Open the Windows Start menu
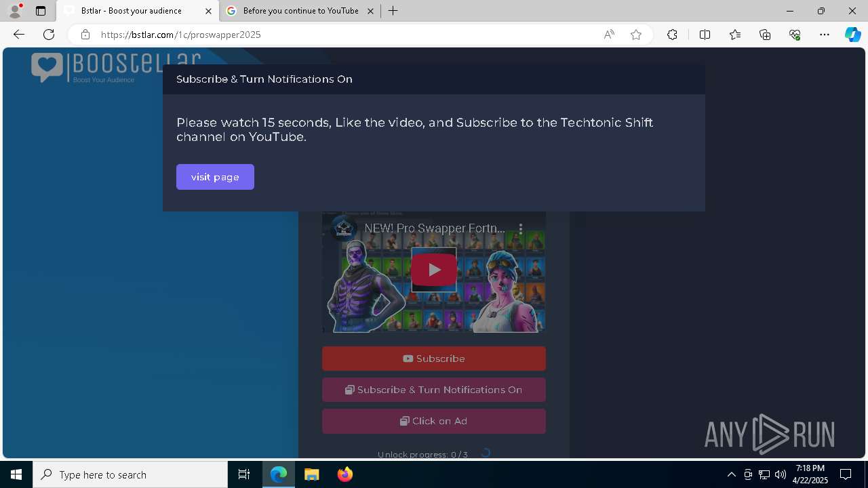 pyautogui.click(x=16, y=474)
